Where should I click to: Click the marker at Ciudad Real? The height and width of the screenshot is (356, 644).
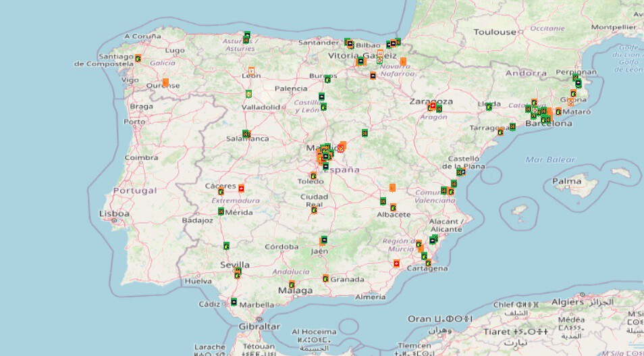tap(315, 210)
